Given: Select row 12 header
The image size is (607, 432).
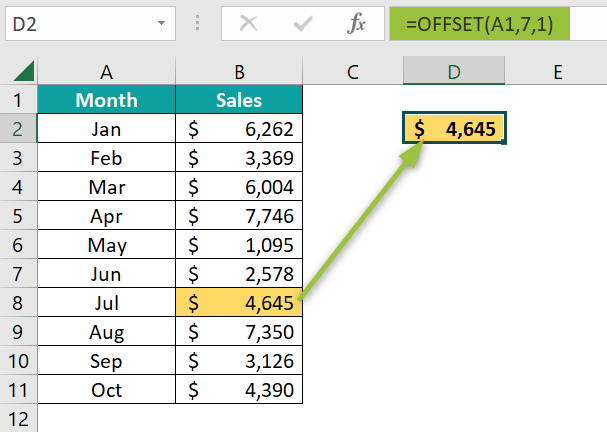Looking at the screenshot, I should coord(18,418).
